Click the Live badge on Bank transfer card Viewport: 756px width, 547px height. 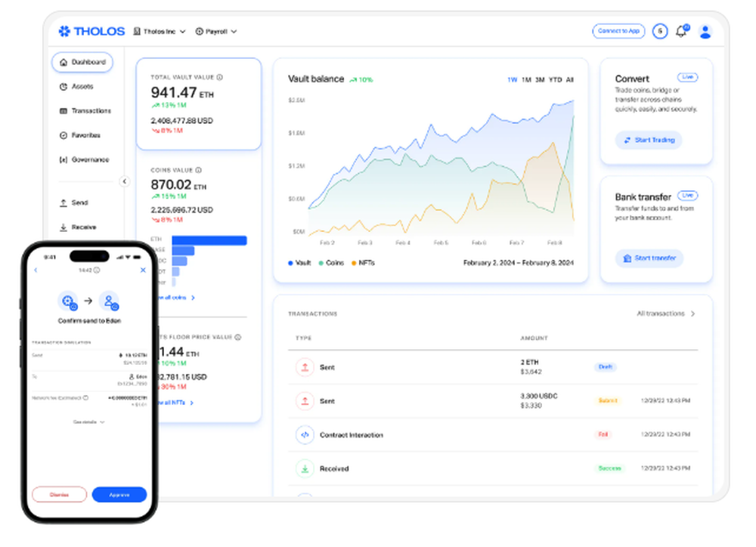tap(687, 195)
